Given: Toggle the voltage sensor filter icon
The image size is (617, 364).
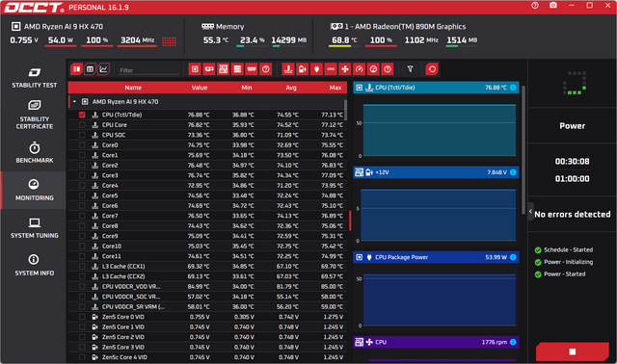Looking at the screenshot, I should click(303, 69).
